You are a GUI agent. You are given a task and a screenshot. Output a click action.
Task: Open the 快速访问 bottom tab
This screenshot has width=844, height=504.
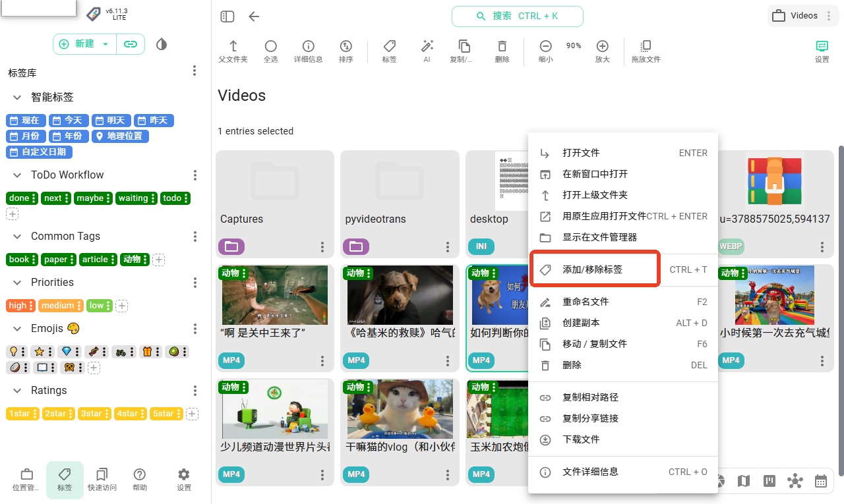tap(102, 480)
